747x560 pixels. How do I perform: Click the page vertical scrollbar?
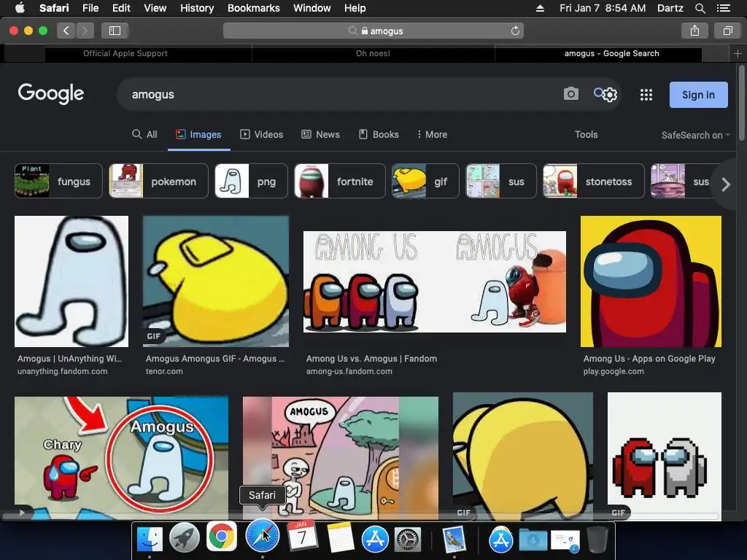point(741,104)
